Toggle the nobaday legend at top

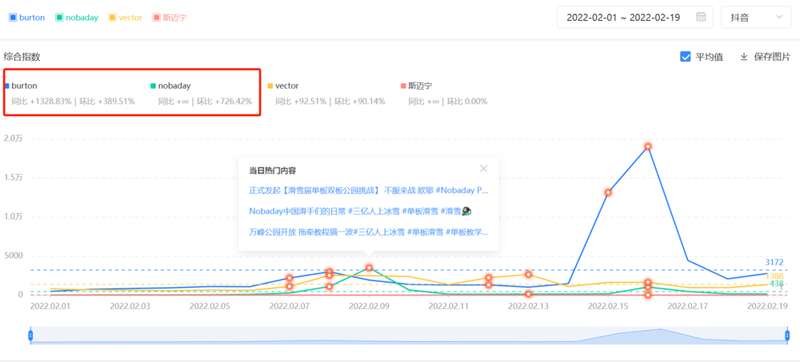tap(77, 17)
